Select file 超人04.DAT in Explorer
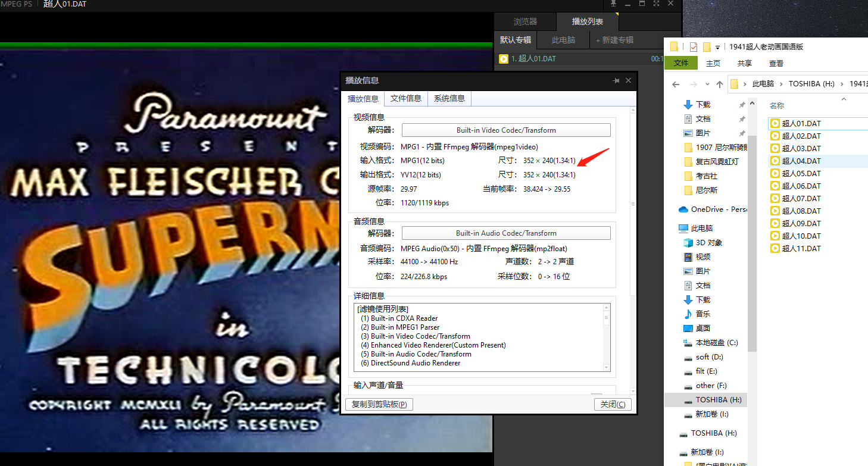The height and width of the screenshot is (466, 868). point(801,161)
